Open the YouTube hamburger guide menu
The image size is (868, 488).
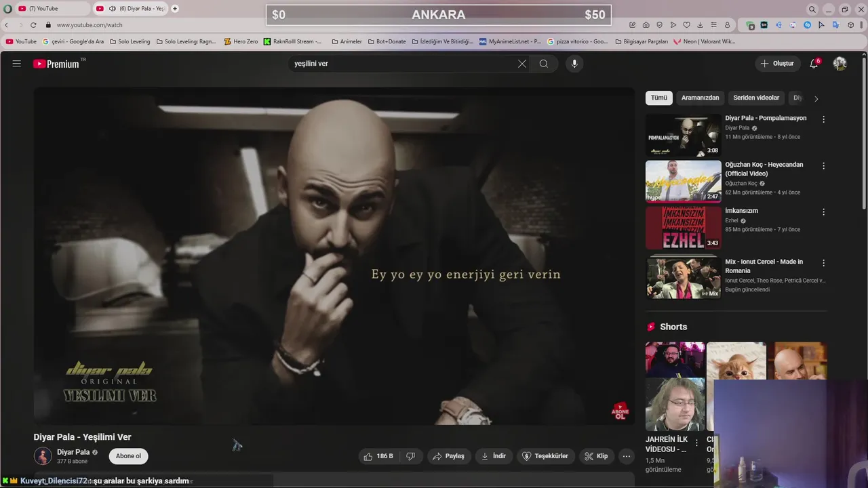pyautogui.click(x=16, y=64)
